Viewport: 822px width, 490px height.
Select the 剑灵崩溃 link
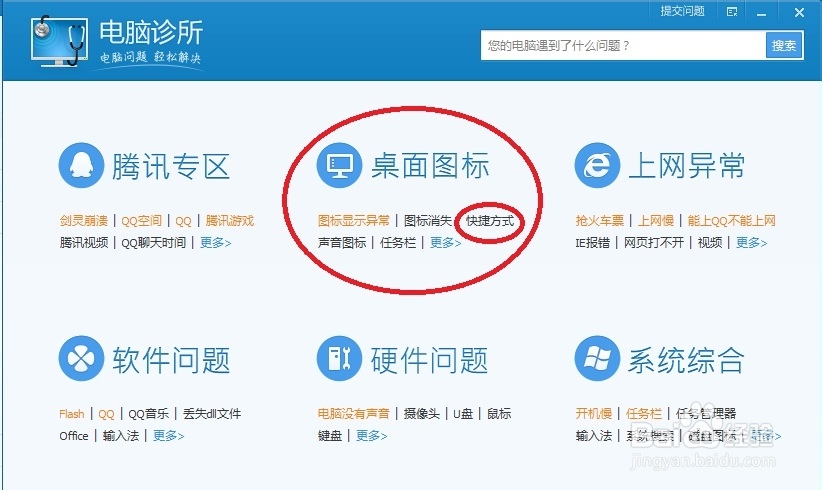coord(84,221)
